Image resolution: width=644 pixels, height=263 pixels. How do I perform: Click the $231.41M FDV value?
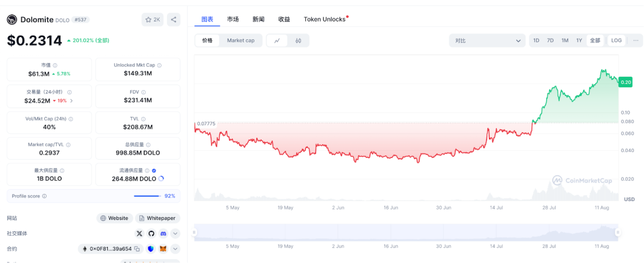point(138,100)
